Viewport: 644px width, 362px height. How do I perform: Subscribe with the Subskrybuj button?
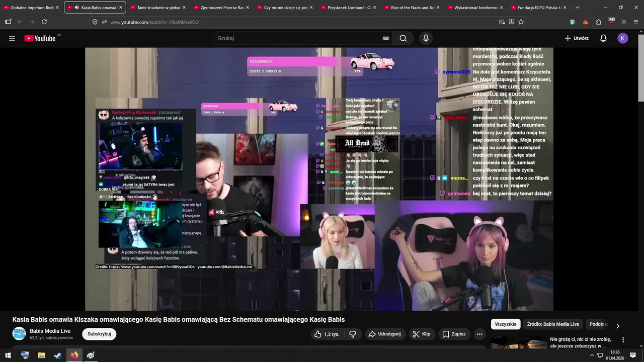[x=99, y=334]
